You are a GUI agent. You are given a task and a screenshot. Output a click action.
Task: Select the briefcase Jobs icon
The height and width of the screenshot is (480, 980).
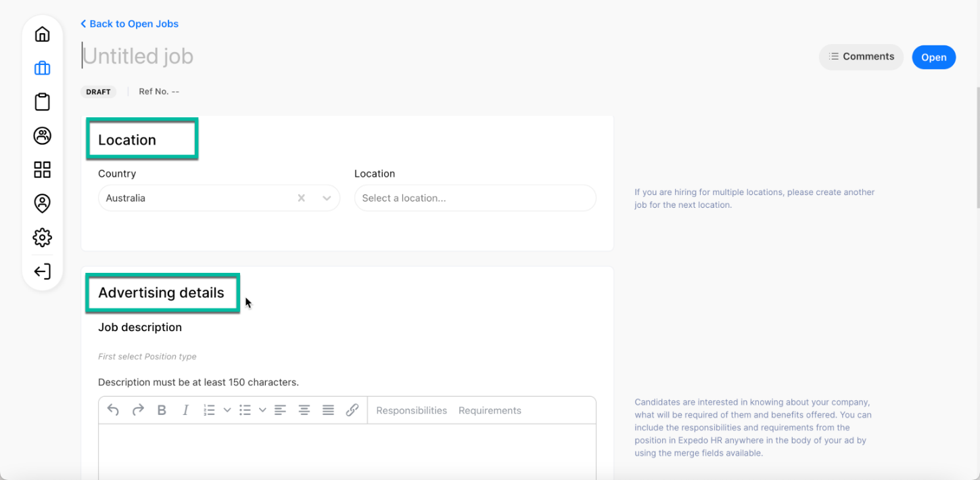(x=42, y=68)
